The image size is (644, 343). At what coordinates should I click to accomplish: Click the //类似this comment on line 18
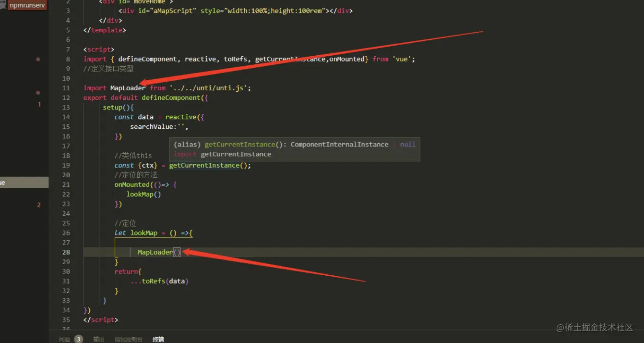click(133, 156)
